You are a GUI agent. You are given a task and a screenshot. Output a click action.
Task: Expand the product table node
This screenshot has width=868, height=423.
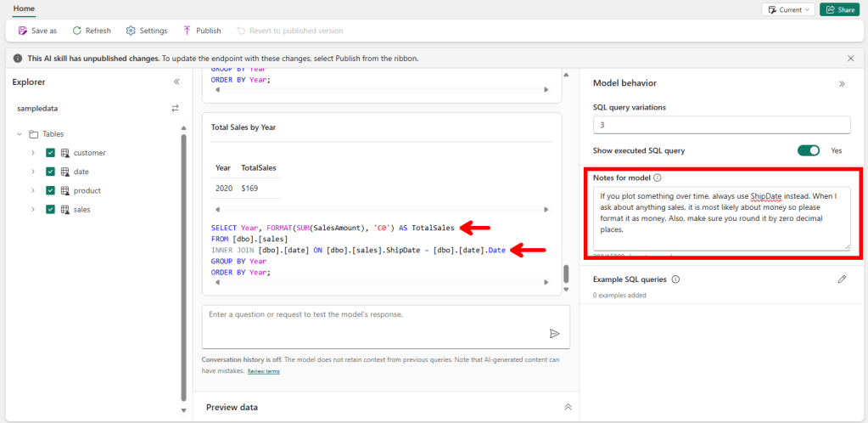(x=32, y=191)
